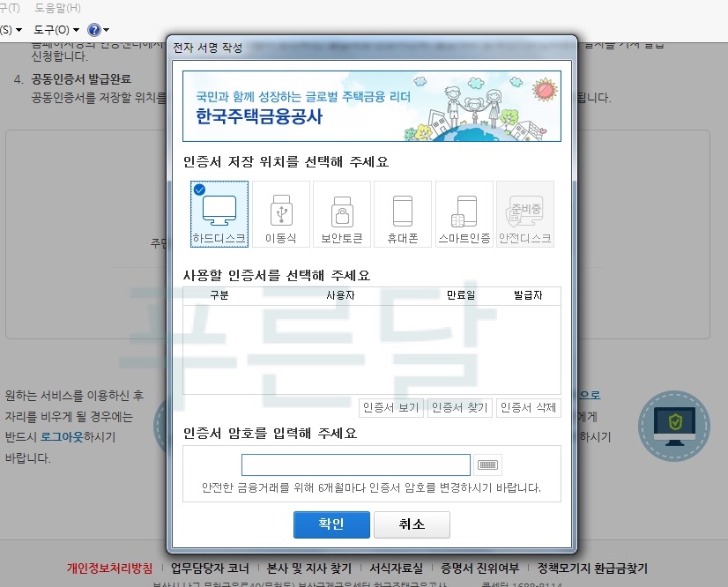Select the 하드디스크 storage location

coord(219,214)
